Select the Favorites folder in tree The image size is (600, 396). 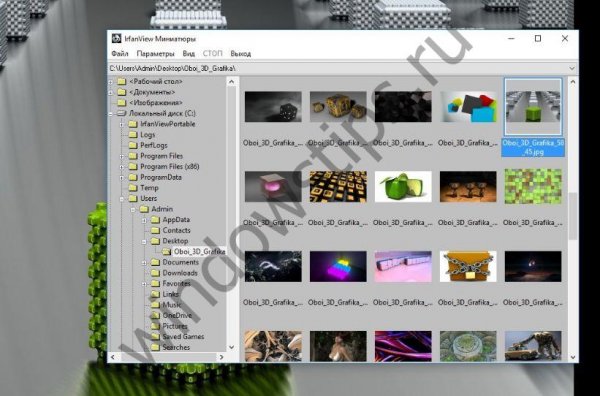click(176, 284)
